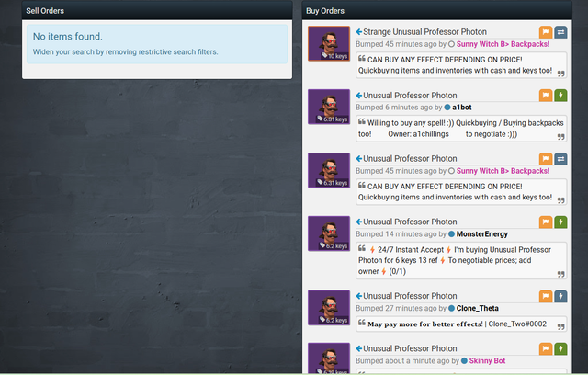The height and width of the screenshot is (375, 588).
Task: Click a1bot's 'Willing to buy any spell' comment
Action: tap(461, 129)
